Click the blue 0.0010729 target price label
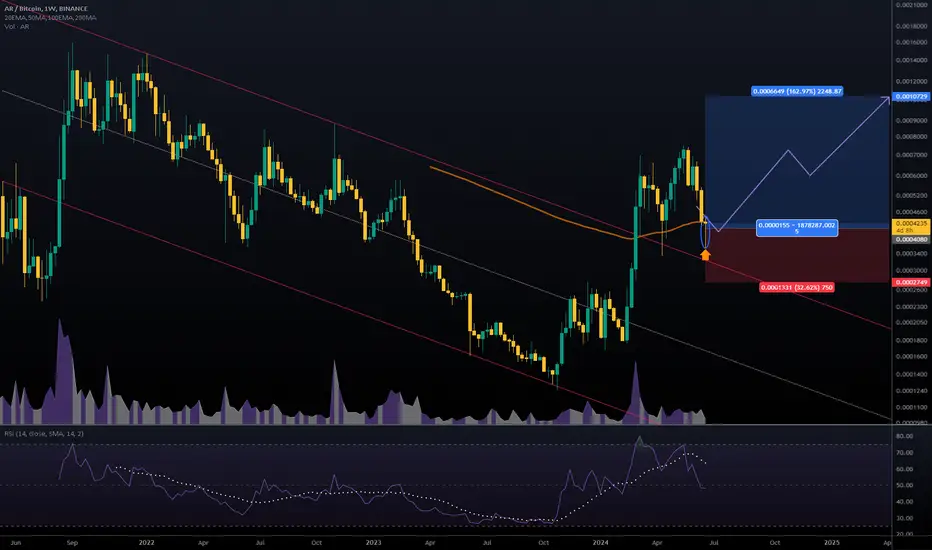The width and height of the screenshot is (932, 550). tap(911, 96)
